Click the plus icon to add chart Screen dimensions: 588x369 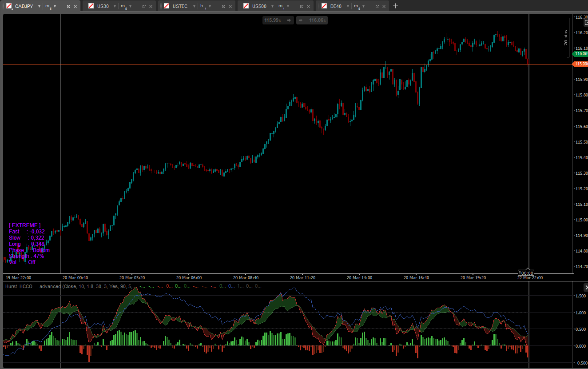396,6
